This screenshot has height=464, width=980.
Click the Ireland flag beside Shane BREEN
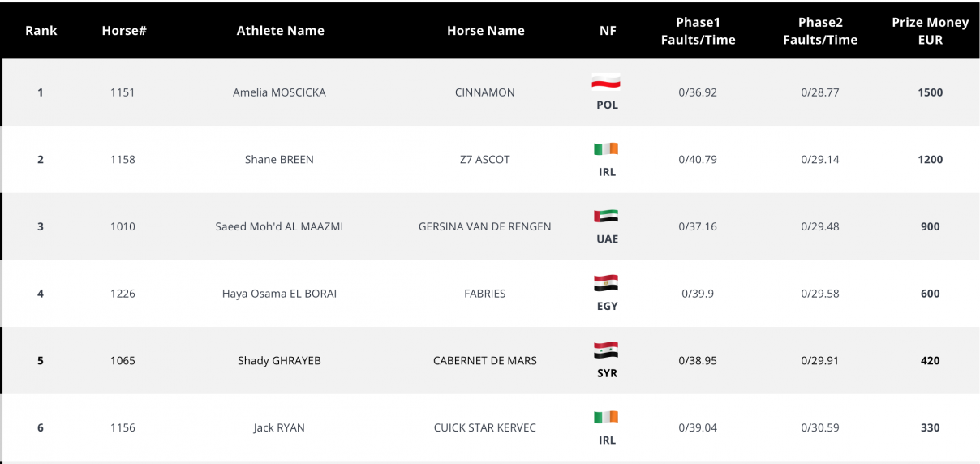pos(606,148)
